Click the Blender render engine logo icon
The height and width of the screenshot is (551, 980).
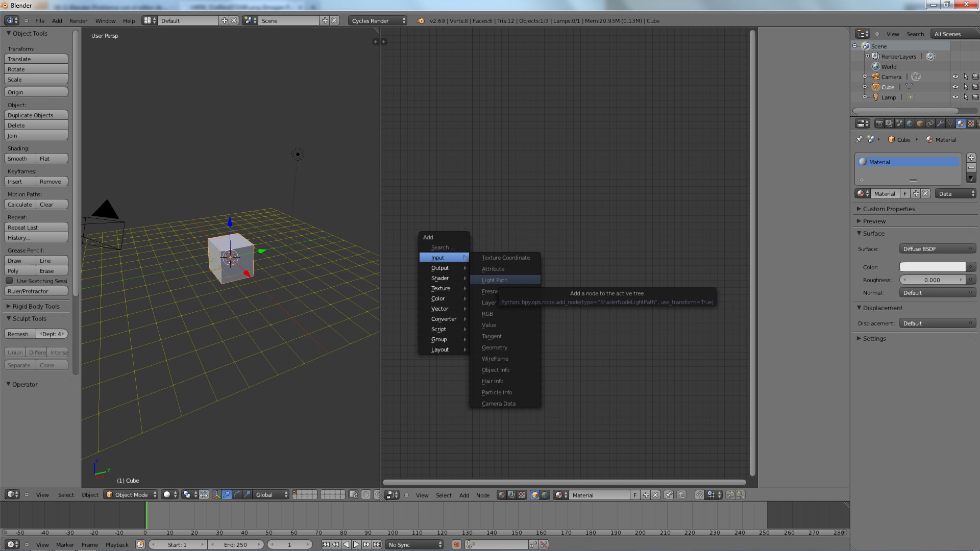point(421,21)
